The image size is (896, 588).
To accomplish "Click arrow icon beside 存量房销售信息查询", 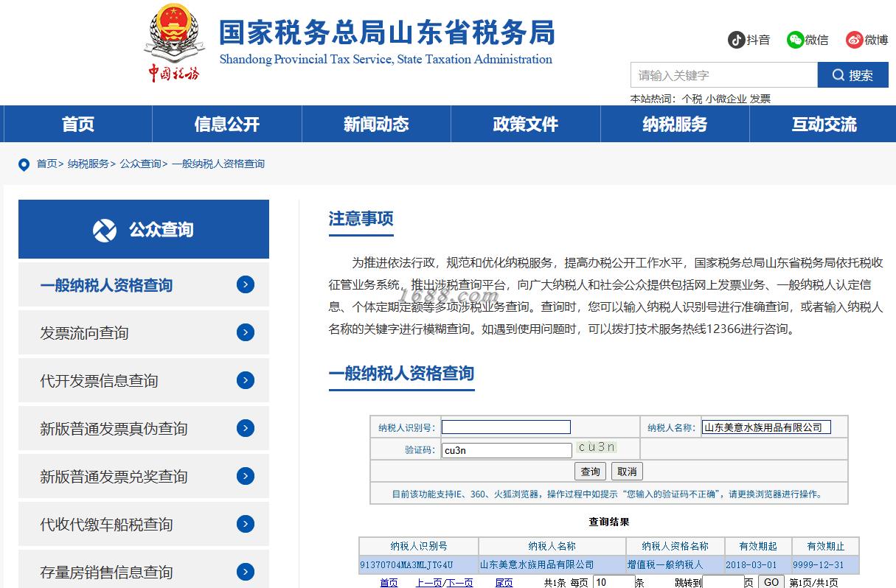I will click(x=246, y=572).
